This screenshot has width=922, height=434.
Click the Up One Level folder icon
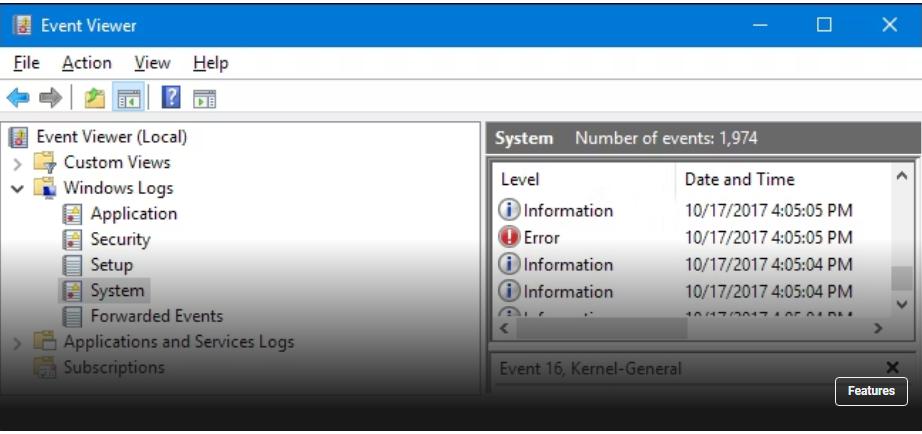pyautogui.click(x=95, y=98)
